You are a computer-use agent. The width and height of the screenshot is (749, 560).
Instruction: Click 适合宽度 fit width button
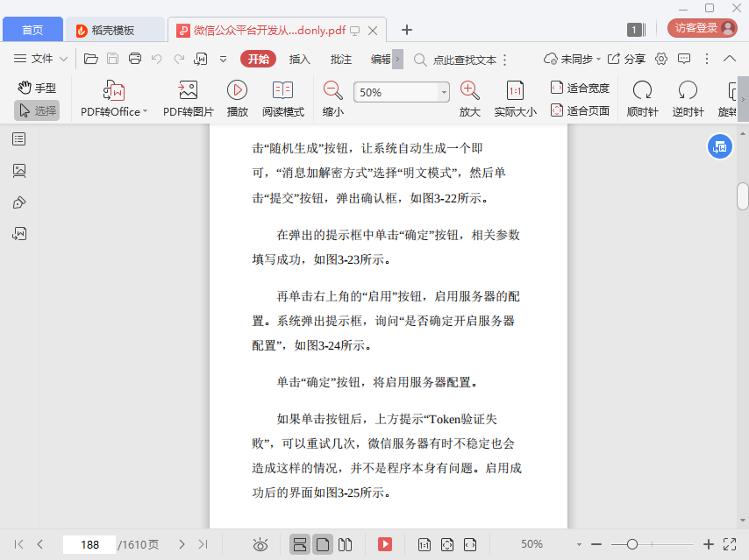point(580,88)
